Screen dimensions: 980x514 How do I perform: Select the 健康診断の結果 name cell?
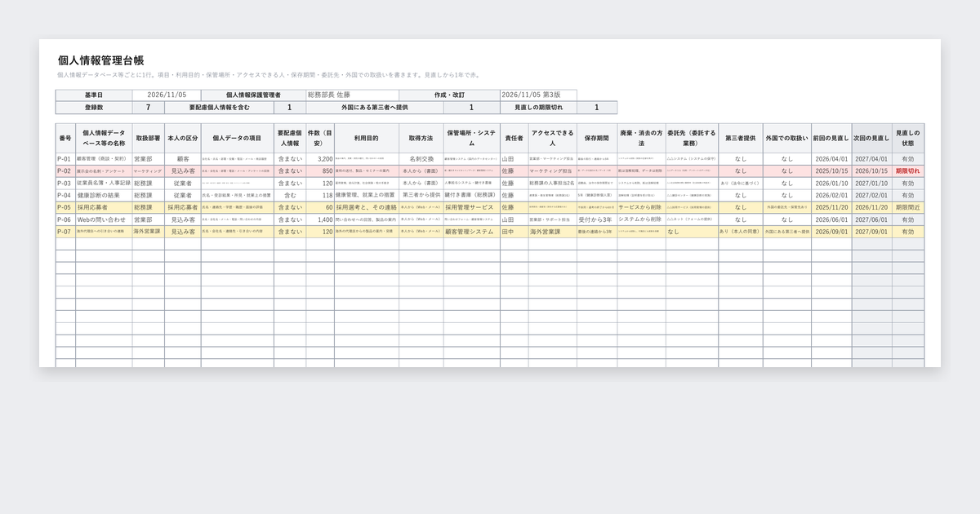[x=104, y=195]
